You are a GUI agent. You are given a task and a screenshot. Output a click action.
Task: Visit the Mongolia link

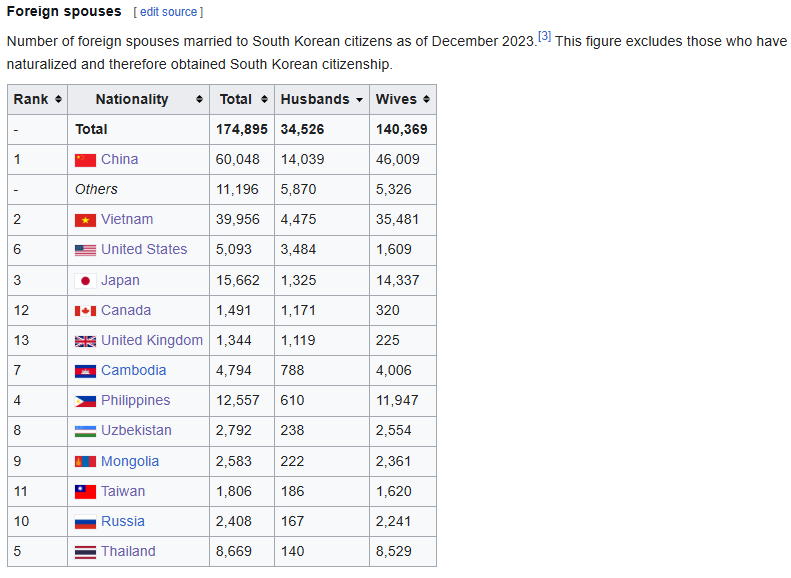[130, 461]
